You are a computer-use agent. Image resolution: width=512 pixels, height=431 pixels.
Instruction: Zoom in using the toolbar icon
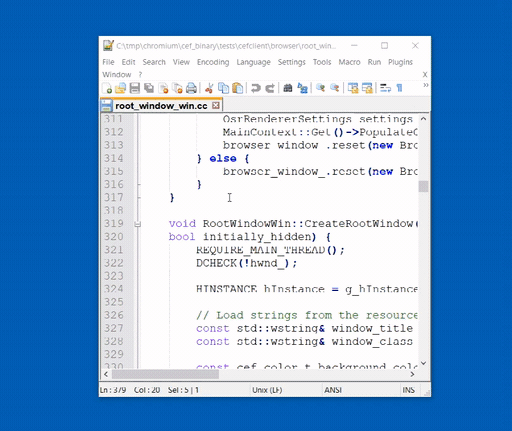(320, 88)
